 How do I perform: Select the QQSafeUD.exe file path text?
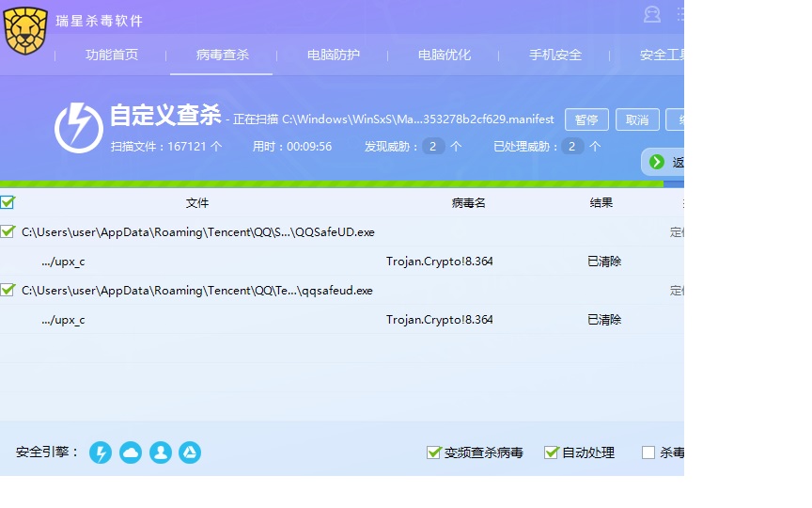click(197, 232)
